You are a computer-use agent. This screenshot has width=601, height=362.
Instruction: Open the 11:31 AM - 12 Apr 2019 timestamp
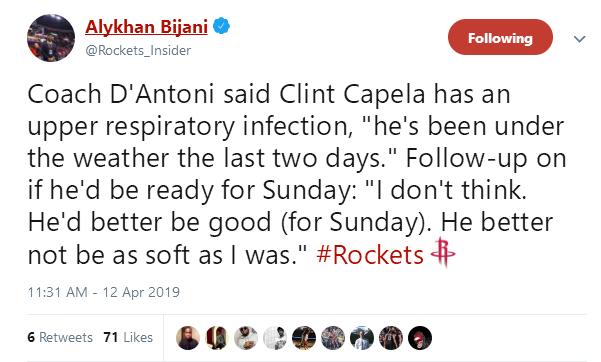[x=103, y=292]
